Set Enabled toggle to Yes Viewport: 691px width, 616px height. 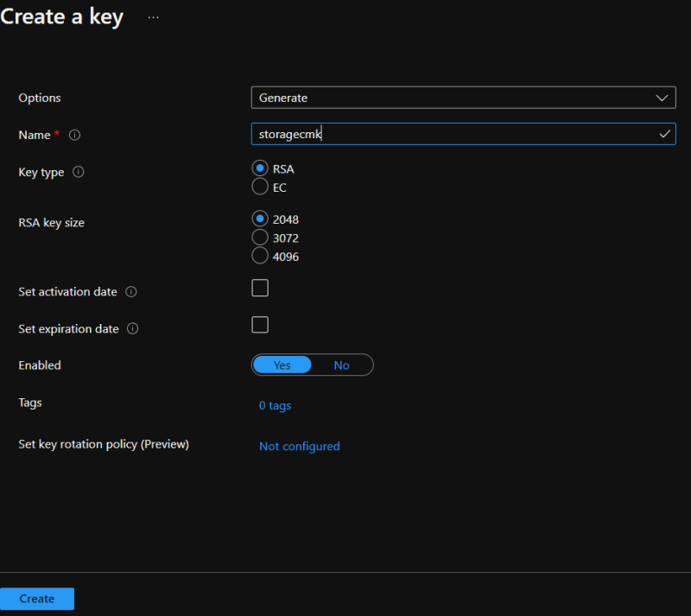click(282, 365)
